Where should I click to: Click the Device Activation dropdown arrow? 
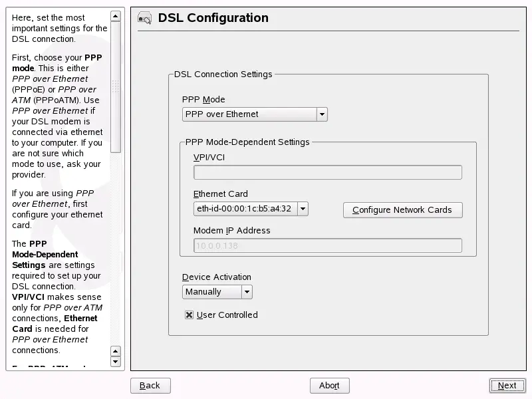click(x=246, y=292)
